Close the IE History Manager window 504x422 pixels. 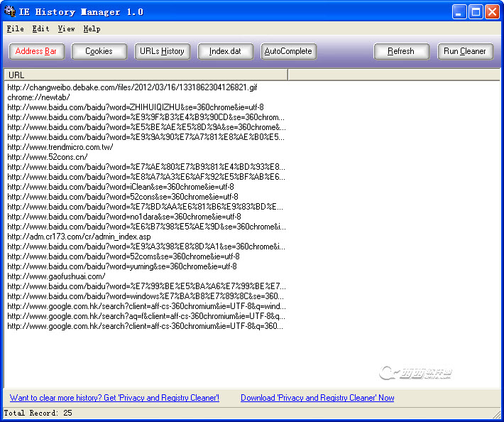tap(492, 12)
